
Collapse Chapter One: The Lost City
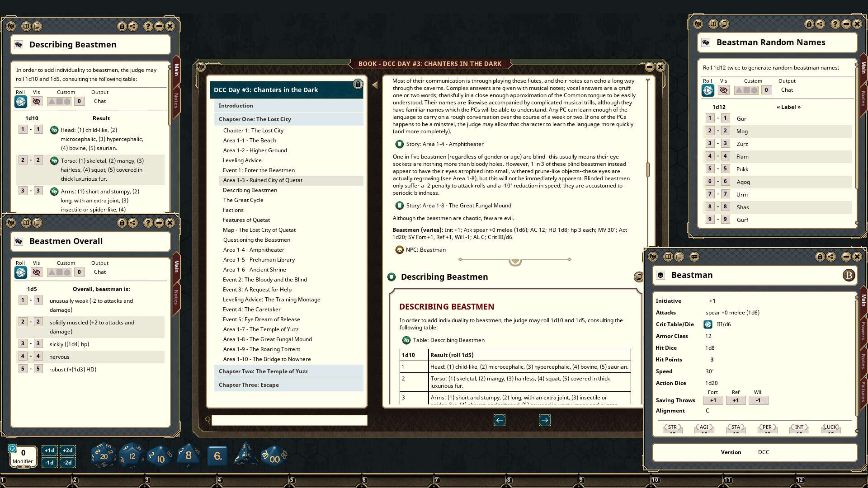click(255, 119)
